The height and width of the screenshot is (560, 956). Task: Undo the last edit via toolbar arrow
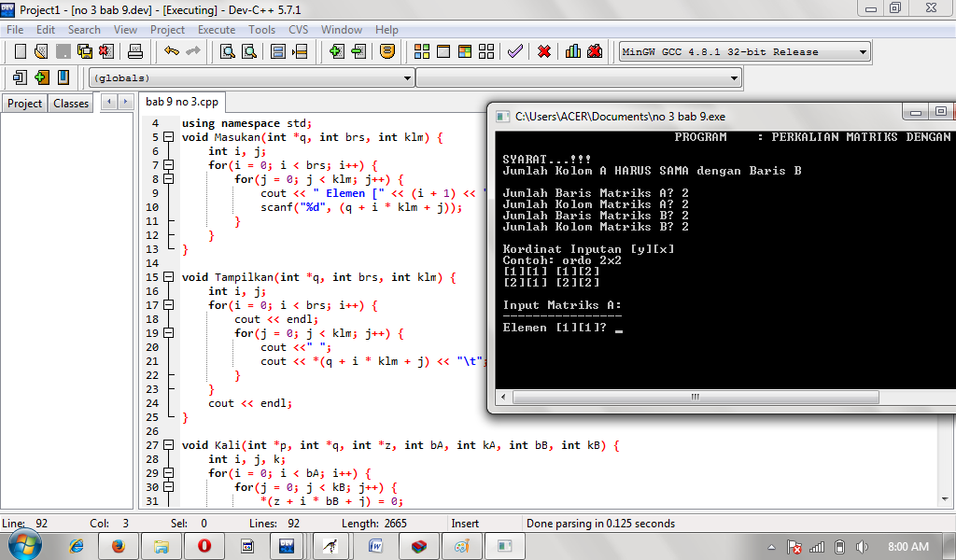click(x=172, y=51)
